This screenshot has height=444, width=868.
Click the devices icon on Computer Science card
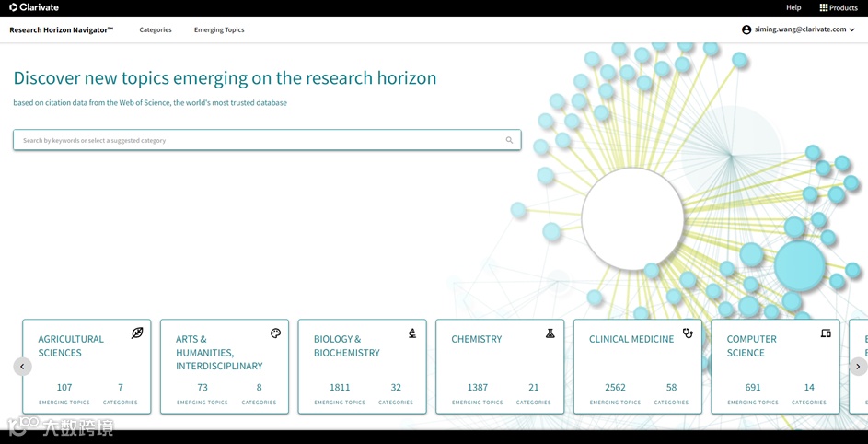point(826,333)
